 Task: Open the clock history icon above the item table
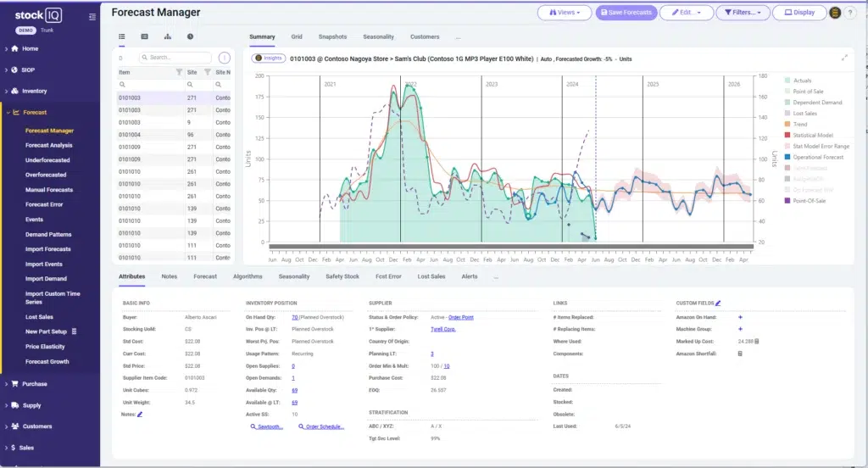pos(190,36)
